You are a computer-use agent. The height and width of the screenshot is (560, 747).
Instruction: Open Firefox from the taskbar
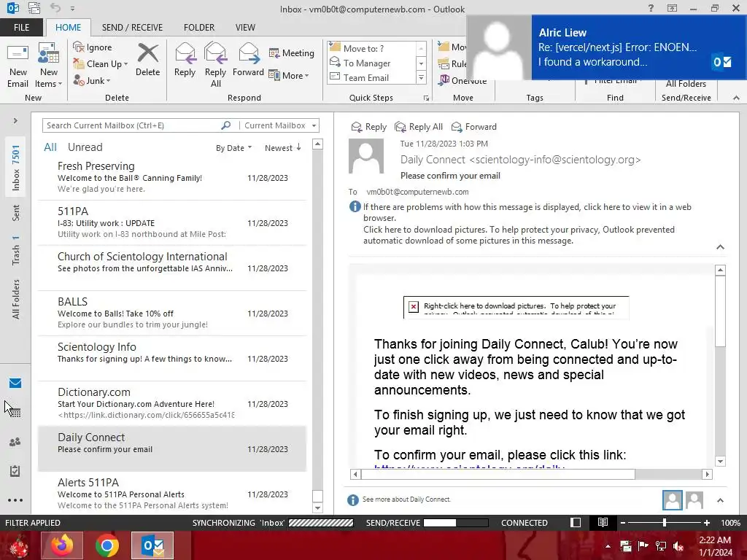tap(62, 545)
